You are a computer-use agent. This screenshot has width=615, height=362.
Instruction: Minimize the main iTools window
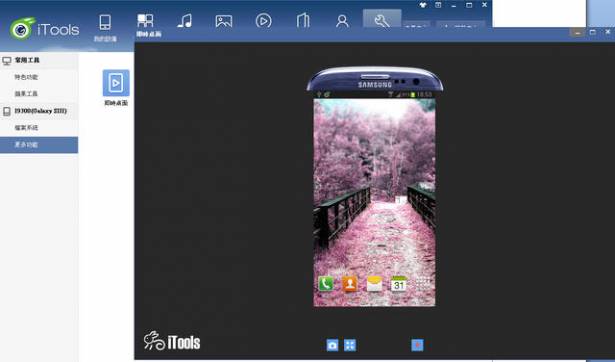tap(454, 5)
